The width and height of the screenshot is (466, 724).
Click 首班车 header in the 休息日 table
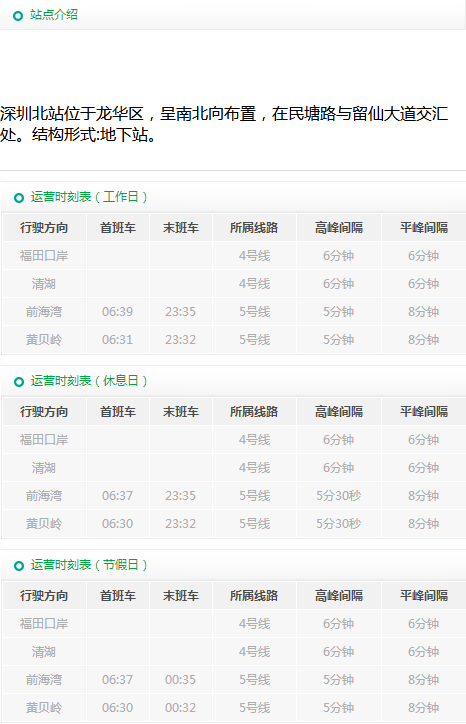118,411
